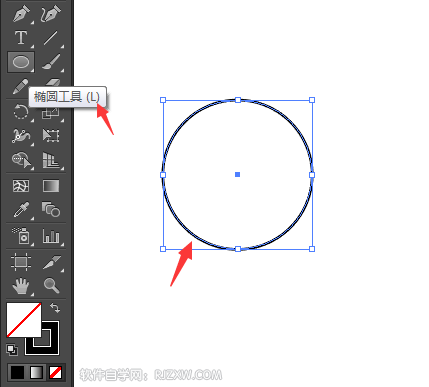The width and height of the screenshot is (429, 387).
Task: Select the Perspective Grid tool
Action: tap(51, 160)
